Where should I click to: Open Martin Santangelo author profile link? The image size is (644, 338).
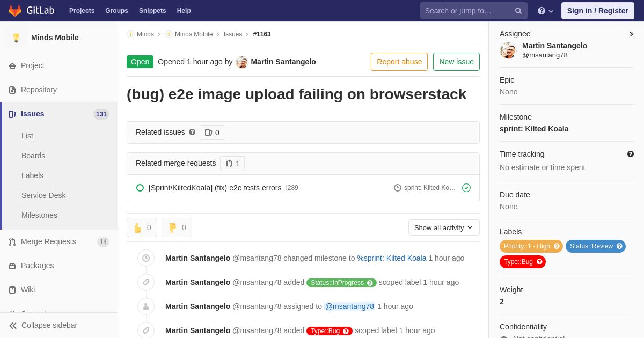pos(283,62)
